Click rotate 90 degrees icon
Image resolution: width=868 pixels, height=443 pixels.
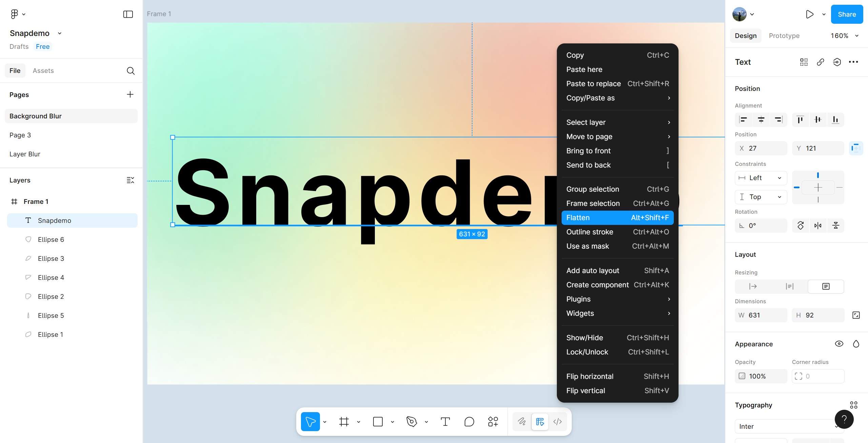point(801,226)
